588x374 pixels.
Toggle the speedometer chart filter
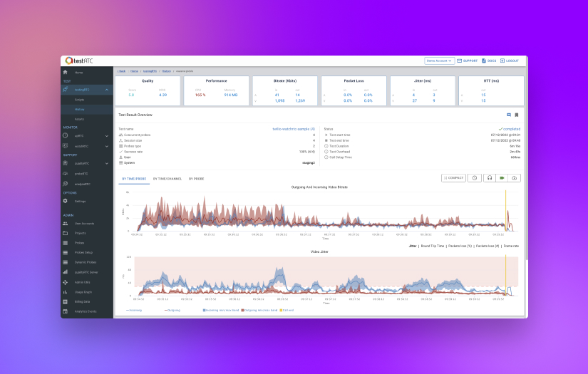(x=514, y=178)
